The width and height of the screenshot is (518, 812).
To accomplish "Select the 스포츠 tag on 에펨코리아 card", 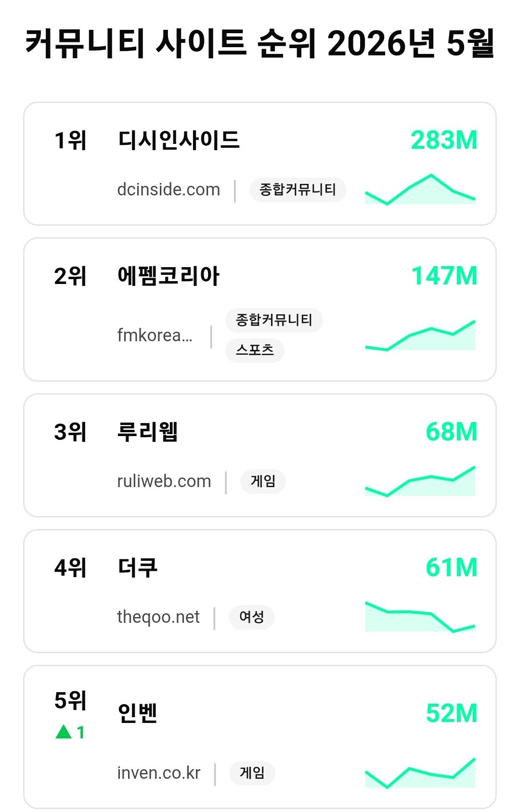I will point(255,350).
